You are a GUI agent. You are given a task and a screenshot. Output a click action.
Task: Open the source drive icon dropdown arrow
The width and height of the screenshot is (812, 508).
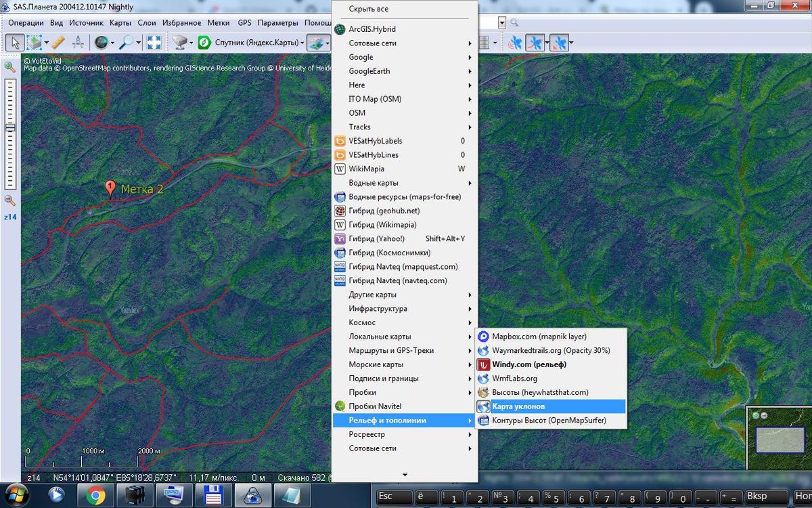coord(191,43)
